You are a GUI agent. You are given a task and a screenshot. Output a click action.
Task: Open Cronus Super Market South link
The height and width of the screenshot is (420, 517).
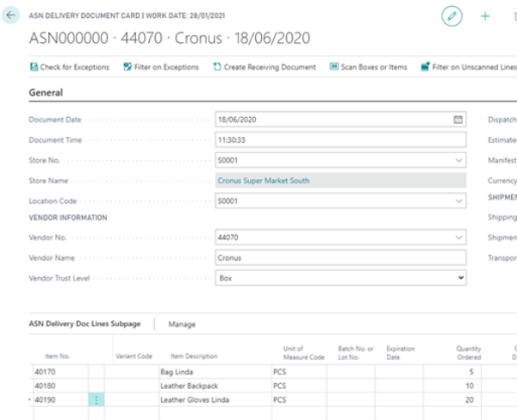[264, 181]
